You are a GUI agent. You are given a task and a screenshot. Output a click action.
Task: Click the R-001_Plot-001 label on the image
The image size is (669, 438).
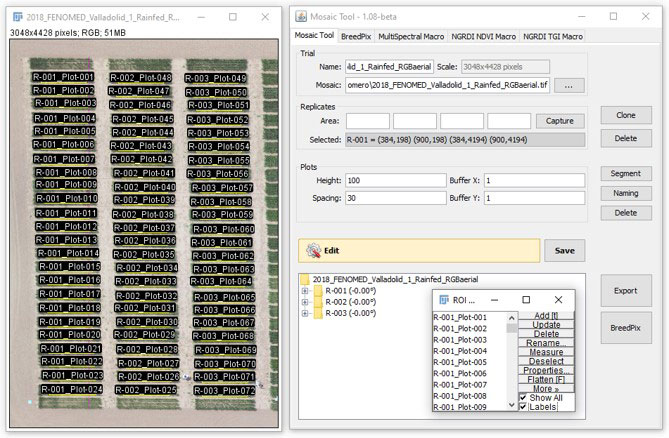(x=63, y=77)
